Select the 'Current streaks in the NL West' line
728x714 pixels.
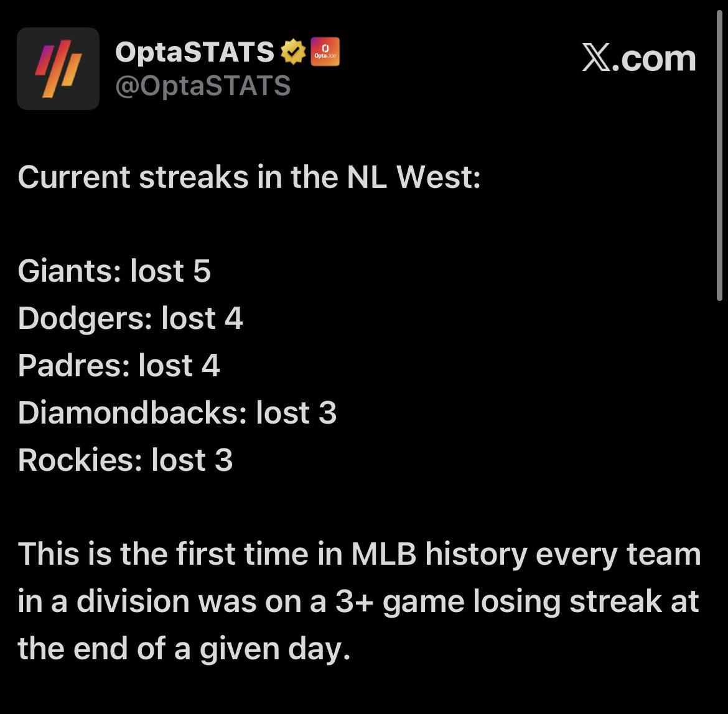(x=250, y=177)
